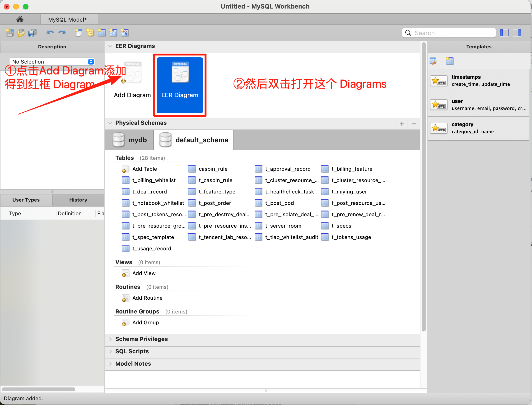
Task: Go to the Home screen tab
Action: pos(20,19)
